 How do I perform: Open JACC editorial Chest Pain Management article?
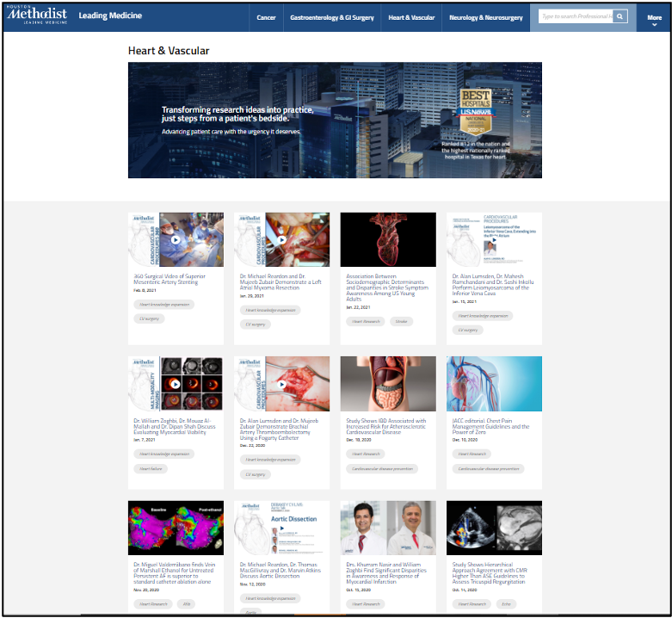(x=490, y=426)
